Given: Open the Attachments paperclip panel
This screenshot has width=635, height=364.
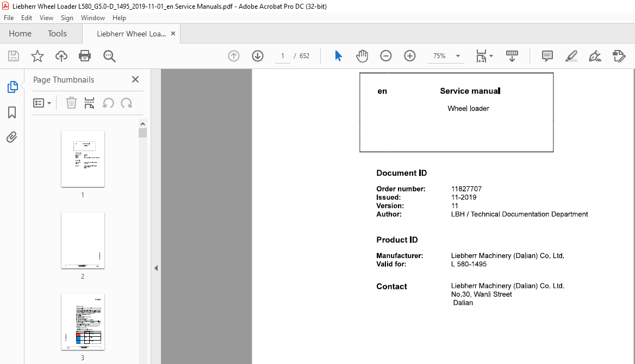Looking at the screenshot, I should (12, 137).
